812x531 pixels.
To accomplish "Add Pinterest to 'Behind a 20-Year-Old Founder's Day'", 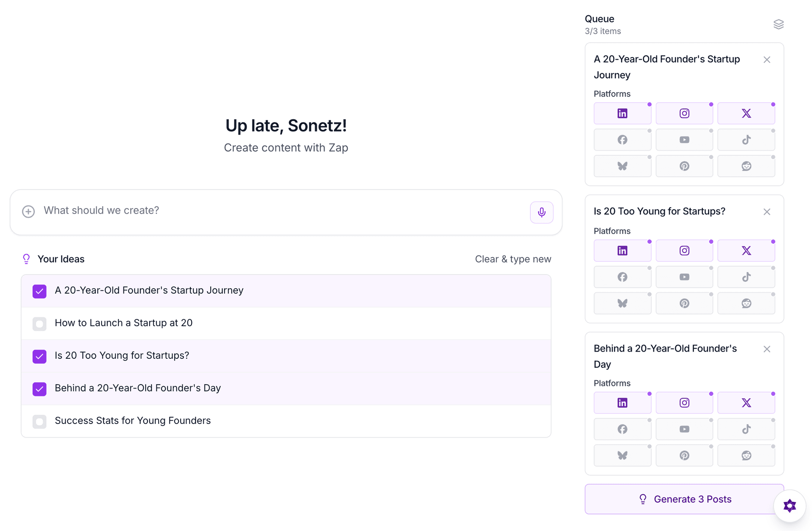I will point(684,455).
